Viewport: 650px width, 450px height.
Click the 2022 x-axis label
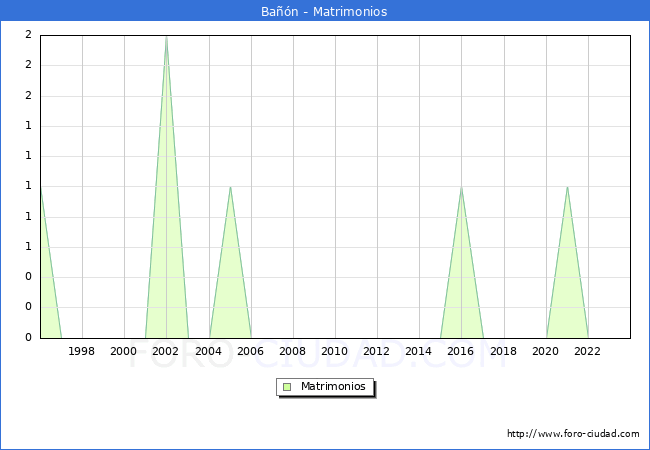pyautogui.click(x=587, y=351)
